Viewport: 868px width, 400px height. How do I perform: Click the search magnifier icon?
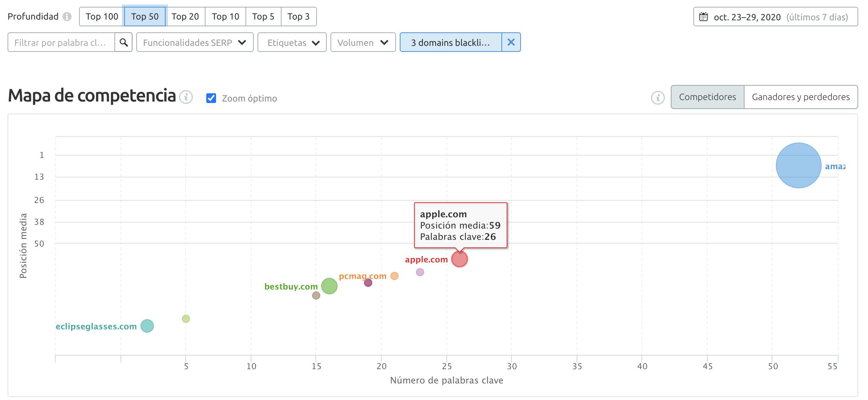[x=123, y=42]
